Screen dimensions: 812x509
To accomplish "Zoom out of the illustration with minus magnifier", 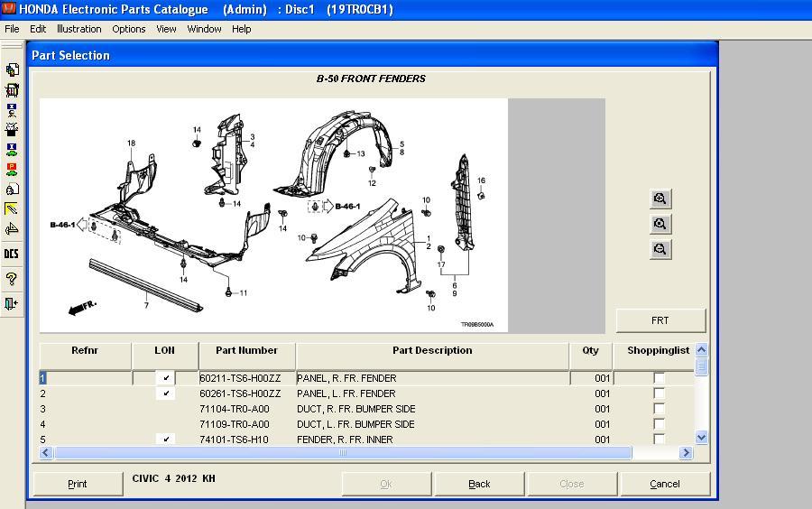I will tap(660, 250).
